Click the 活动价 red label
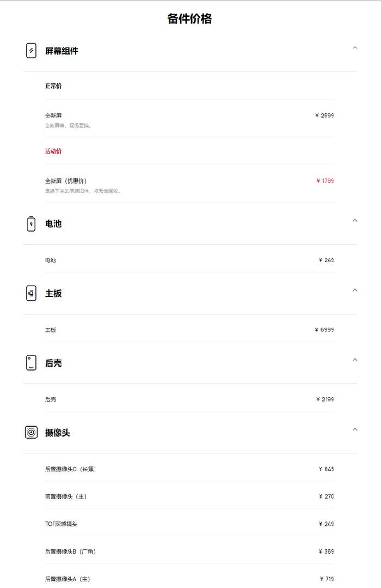 pyautogui.click(x=53, y=151)
